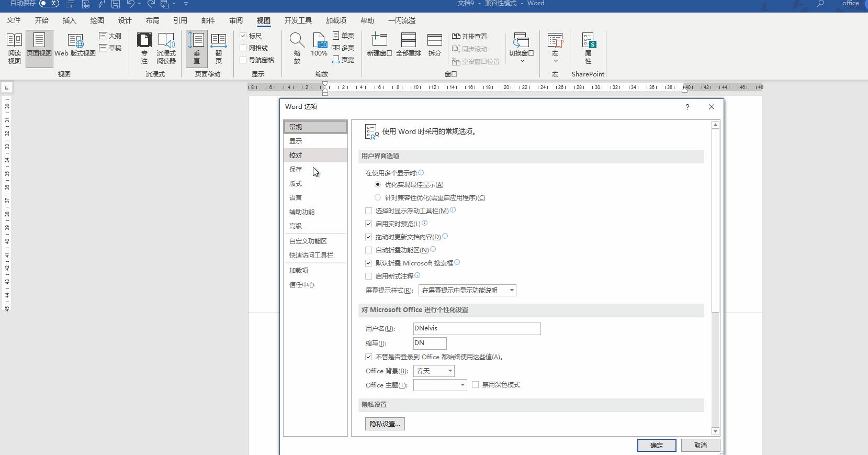Select 信任中心 in Word 选项 sidebar

315,285
